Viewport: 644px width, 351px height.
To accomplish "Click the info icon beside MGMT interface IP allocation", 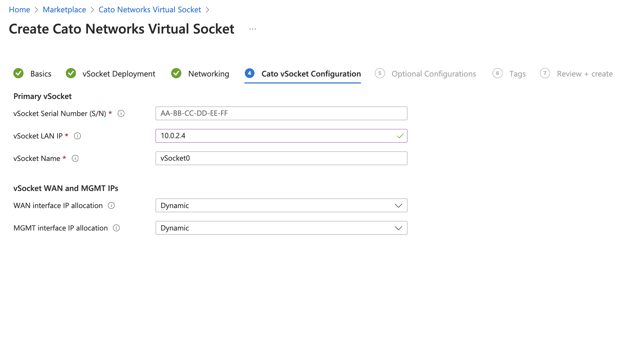I will [116, 228].
